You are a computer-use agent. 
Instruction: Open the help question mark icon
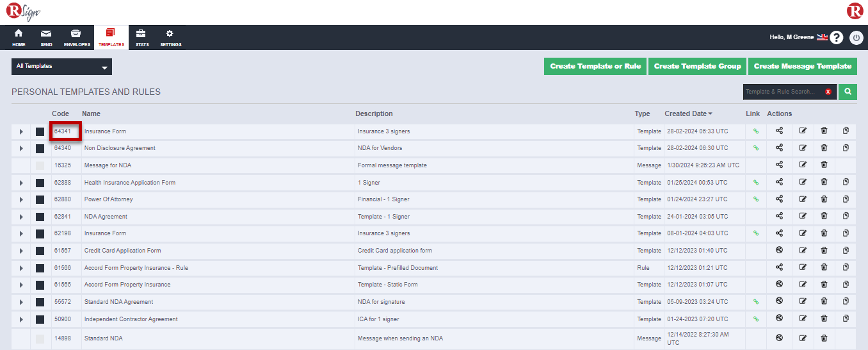point(836,38)
